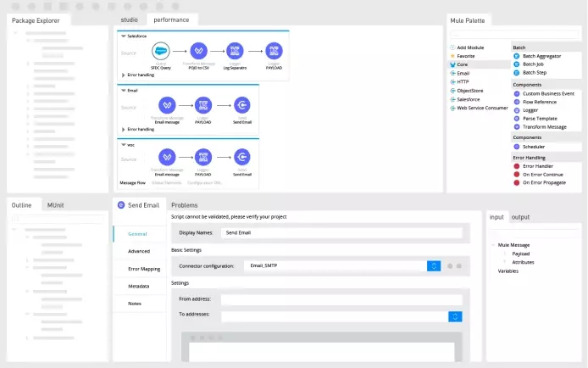
Task: Select the POJO to CSV transform node
Action: (198, 51)
